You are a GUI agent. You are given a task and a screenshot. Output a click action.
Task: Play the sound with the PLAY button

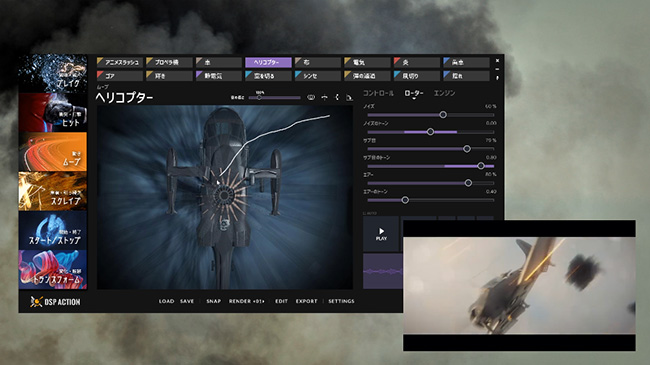coord(381,234)
